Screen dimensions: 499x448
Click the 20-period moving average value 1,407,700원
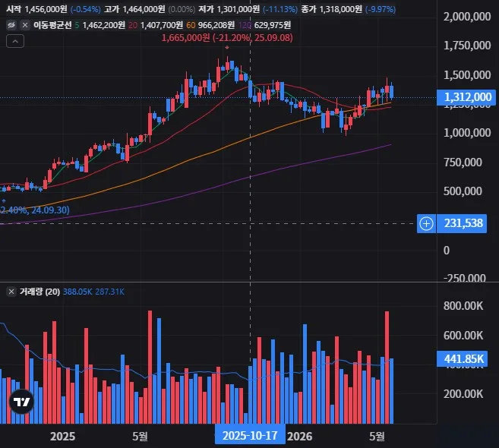point(162,25)
